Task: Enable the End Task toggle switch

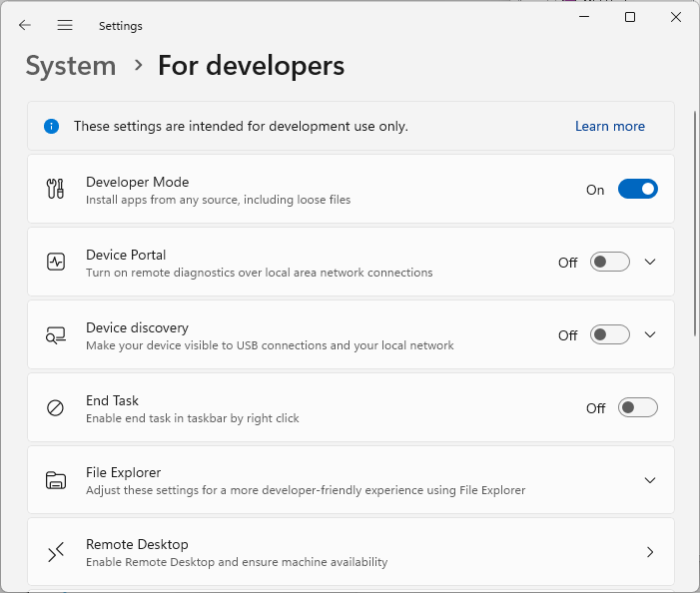Action: tap(637, 407)
